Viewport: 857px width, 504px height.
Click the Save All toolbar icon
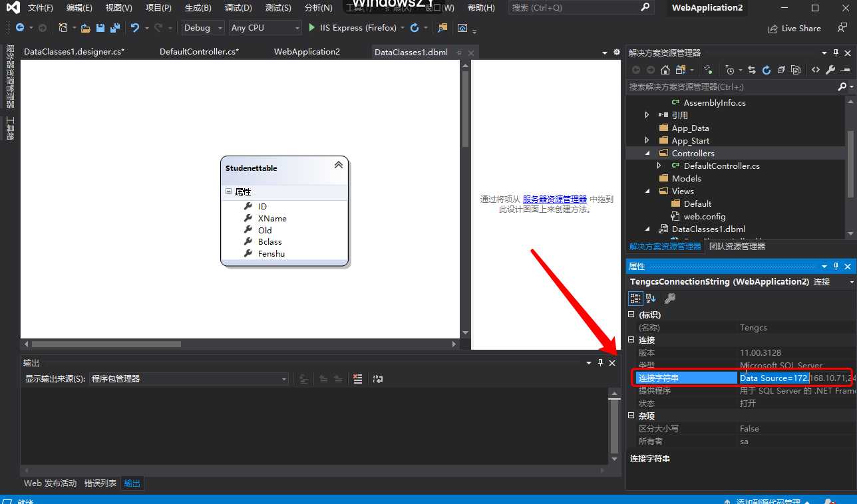click(115, 28)
